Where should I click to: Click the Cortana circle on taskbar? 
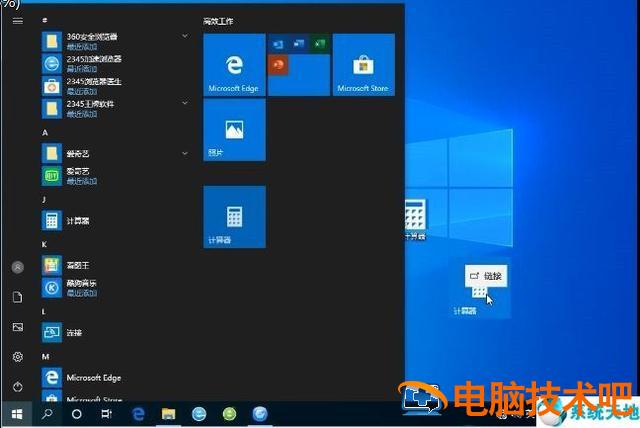point(76,415)
